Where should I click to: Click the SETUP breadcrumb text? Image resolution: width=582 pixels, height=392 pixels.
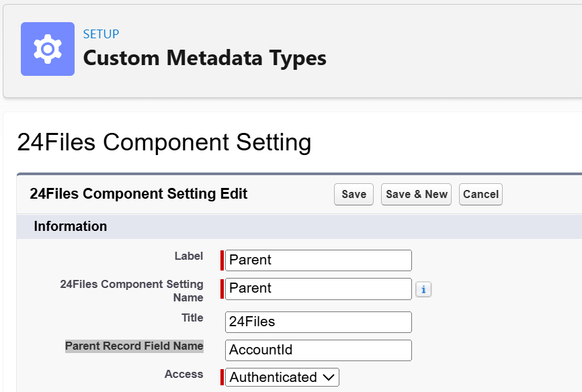pos(101,34)
